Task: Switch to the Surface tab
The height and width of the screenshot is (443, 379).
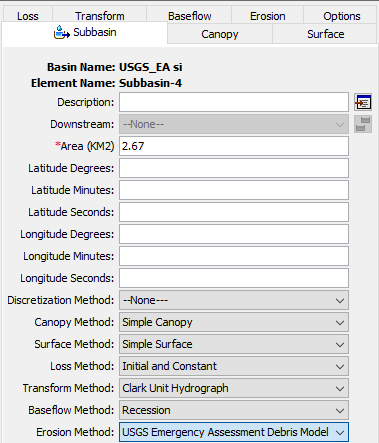Action: pos(325,34)
